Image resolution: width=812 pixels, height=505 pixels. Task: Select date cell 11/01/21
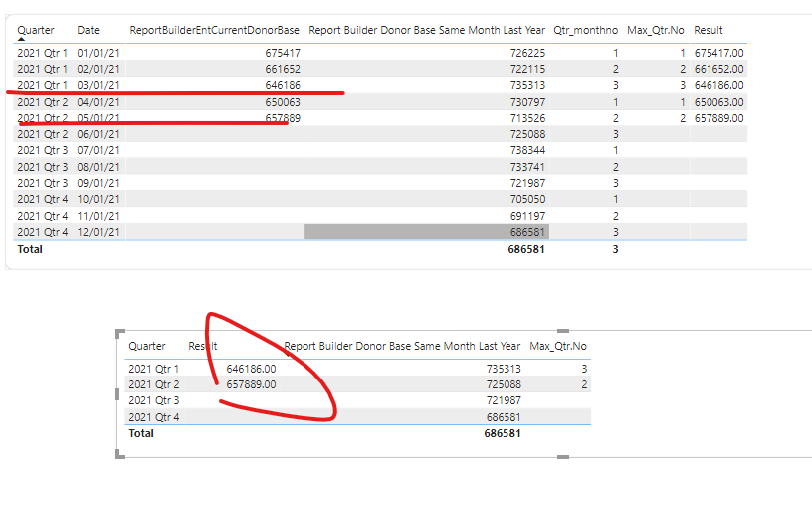tap(99, 216)
